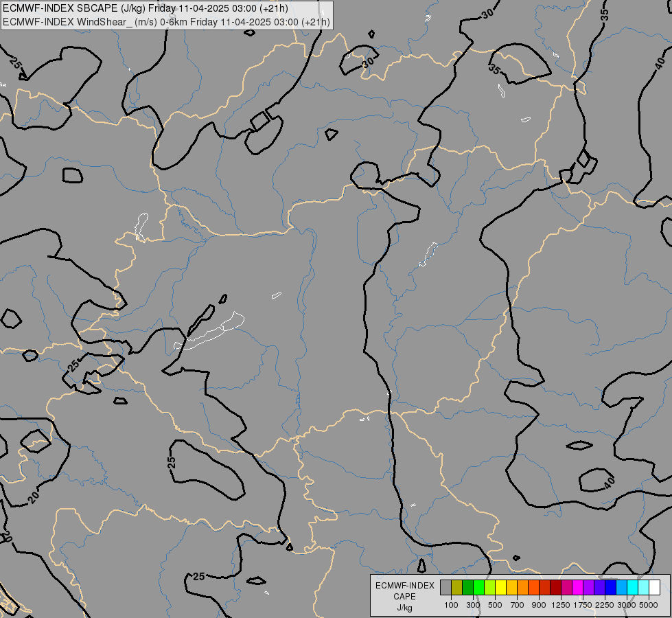Select the pink-crimson legend swatch
The width and height of the screenshot is (672, 618).
[x=566, y=587]
